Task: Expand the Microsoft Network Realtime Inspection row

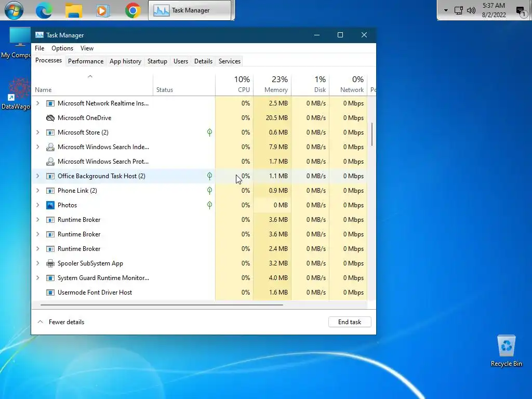Action: 37,103
